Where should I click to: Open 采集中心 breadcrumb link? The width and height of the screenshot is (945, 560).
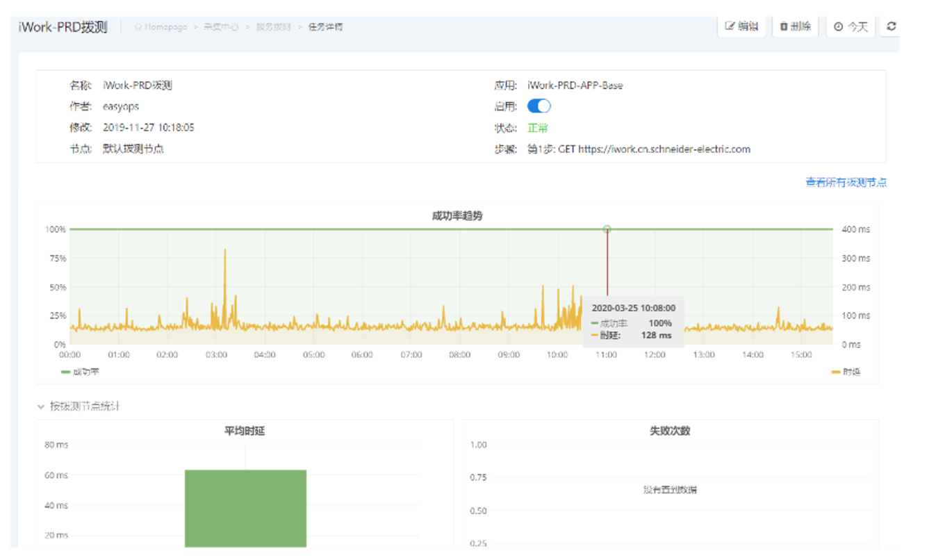(221, 27)
